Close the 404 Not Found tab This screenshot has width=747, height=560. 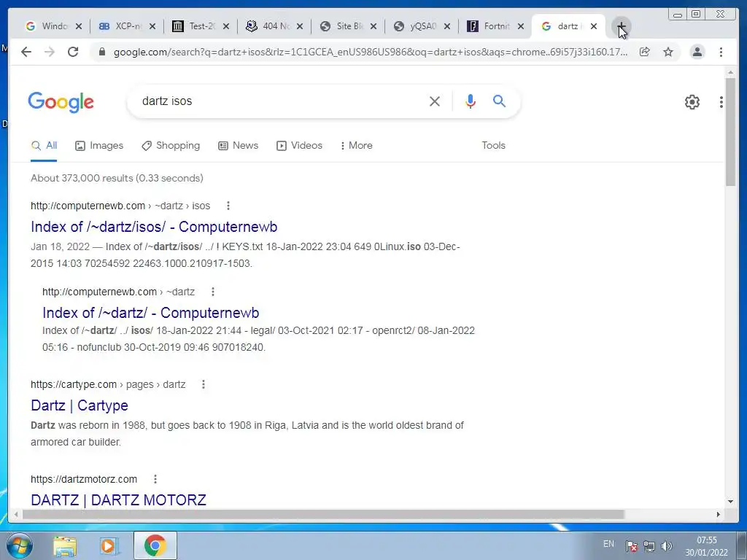(300, 26)
